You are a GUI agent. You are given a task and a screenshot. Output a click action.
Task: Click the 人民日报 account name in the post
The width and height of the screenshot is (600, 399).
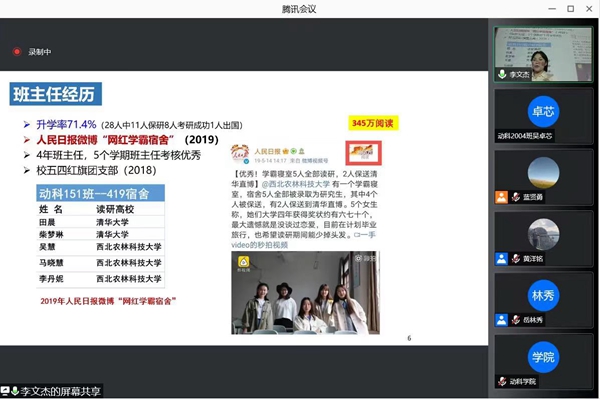(267, 151)
